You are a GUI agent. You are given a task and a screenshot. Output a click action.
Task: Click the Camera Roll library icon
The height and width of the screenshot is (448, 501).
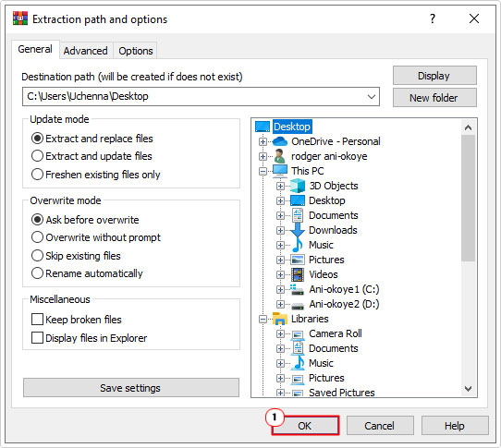point(298,334)
